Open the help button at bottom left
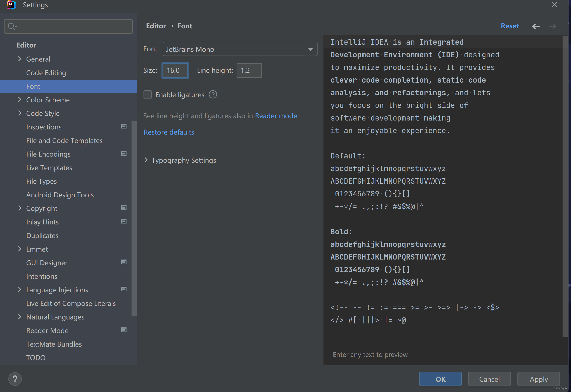Viewport: 571px width, 392px height. pyautogui.click(x=15, y=379)
